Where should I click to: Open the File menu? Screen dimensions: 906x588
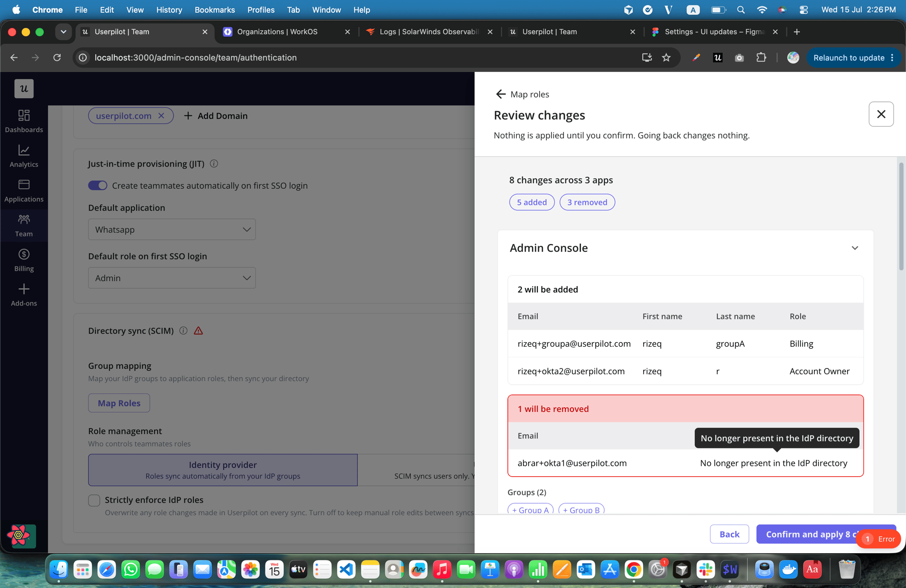(x=81, y=10)
